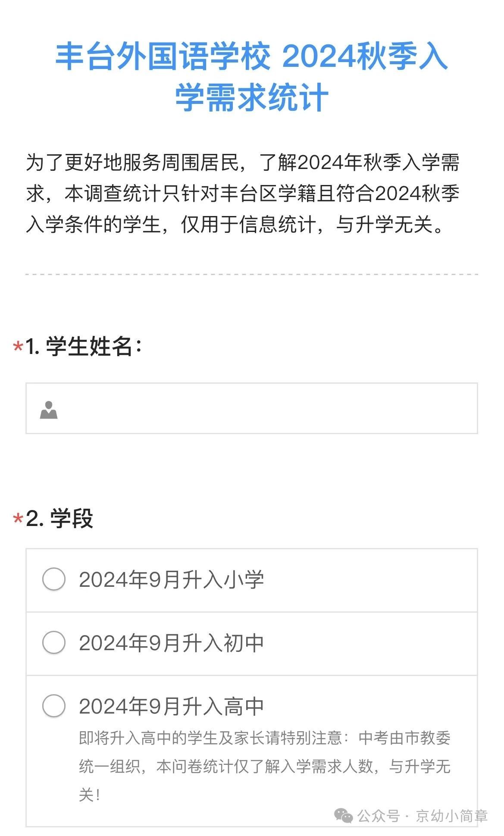Tap the option text 2024年9月升入小学

(x=171, y=579)
